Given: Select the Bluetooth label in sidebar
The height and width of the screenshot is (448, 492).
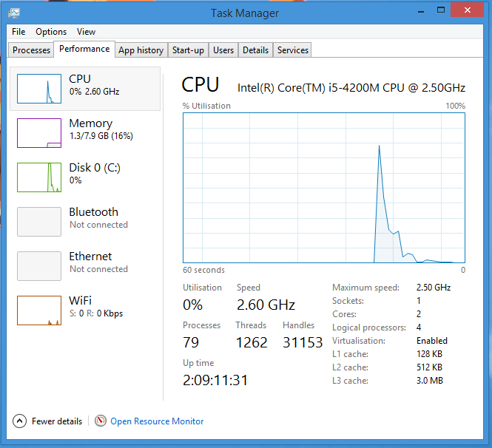Looking at the screenshot, I should [x=93, y=212].
